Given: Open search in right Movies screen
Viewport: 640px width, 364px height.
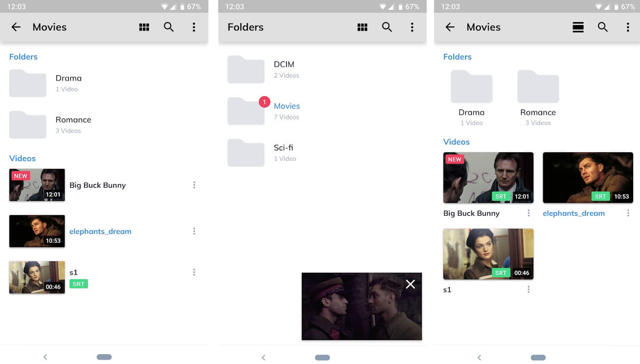Looking at the screenshot, I should pos(603,27).
